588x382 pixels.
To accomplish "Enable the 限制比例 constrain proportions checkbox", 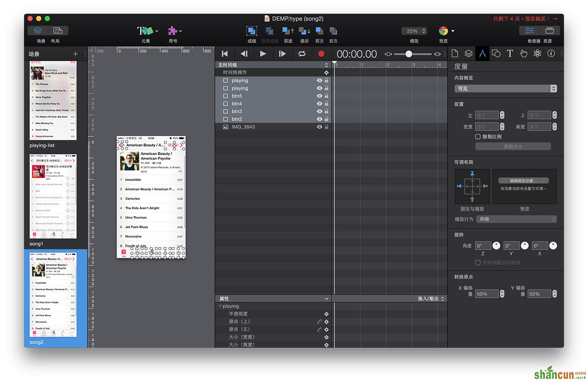I will [x=478, y=137].
